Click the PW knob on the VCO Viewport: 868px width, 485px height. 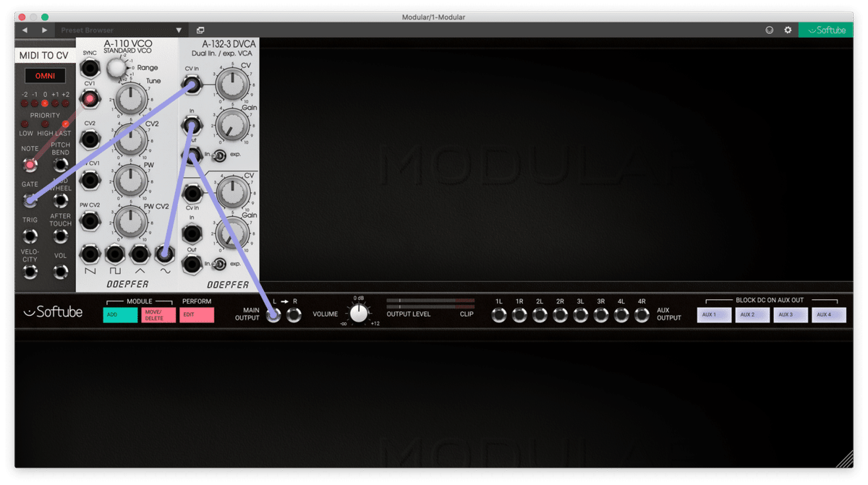coord(131,182)
